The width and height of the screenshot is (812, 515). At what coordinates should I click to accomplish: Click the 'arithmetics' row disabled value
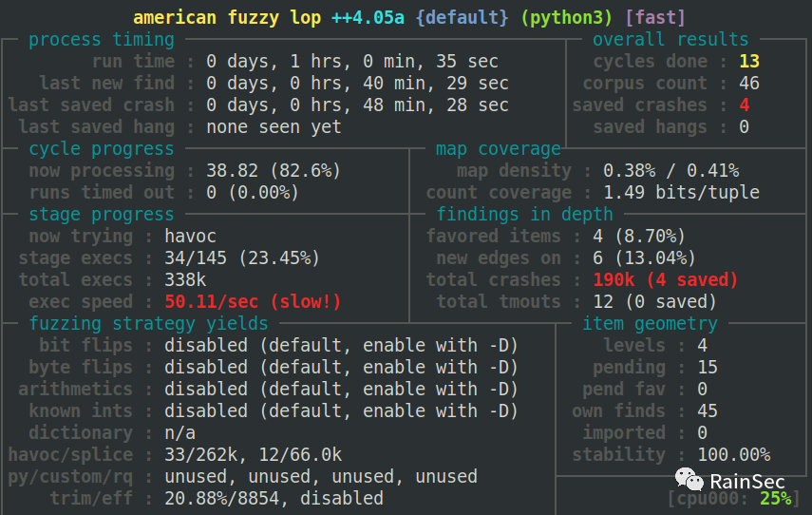click(341, 389)
